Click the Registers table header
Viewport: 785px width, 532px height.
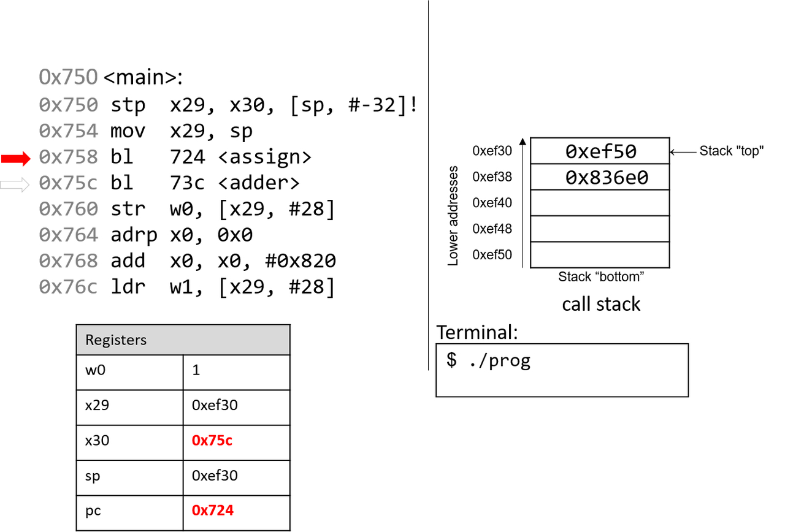click(x=183, y=340)
